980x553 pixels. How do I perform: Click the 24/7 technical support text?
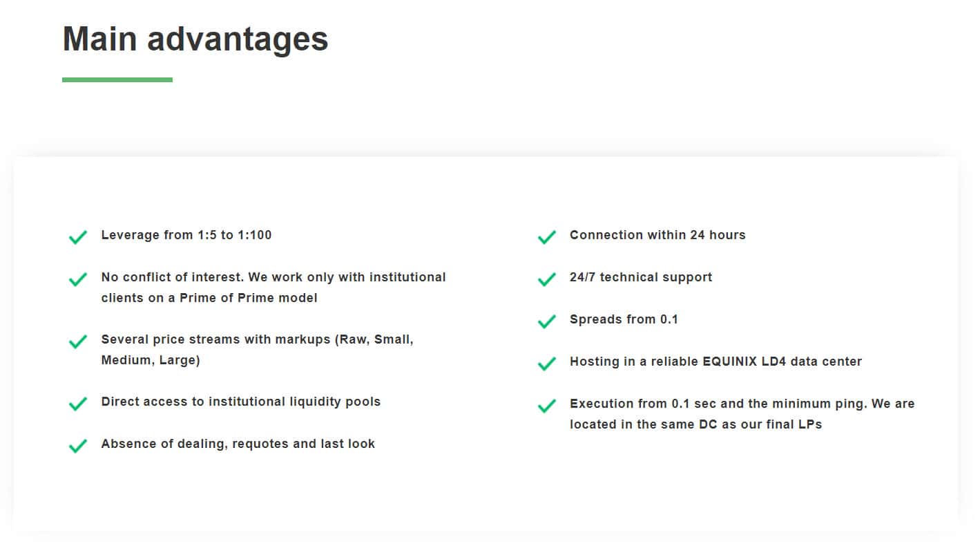pyautogui.click(x=641, y=277)
